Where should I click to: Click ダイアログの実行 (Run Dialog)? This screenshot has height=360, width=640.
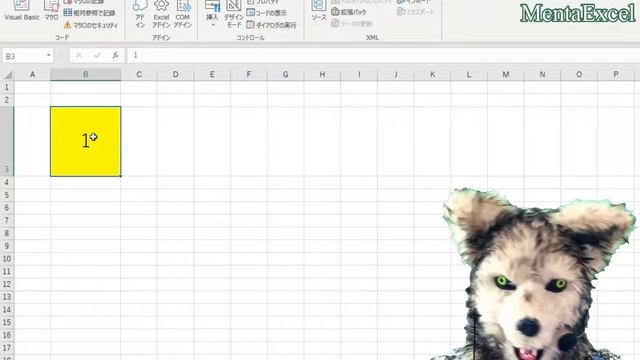coord(271,25)
